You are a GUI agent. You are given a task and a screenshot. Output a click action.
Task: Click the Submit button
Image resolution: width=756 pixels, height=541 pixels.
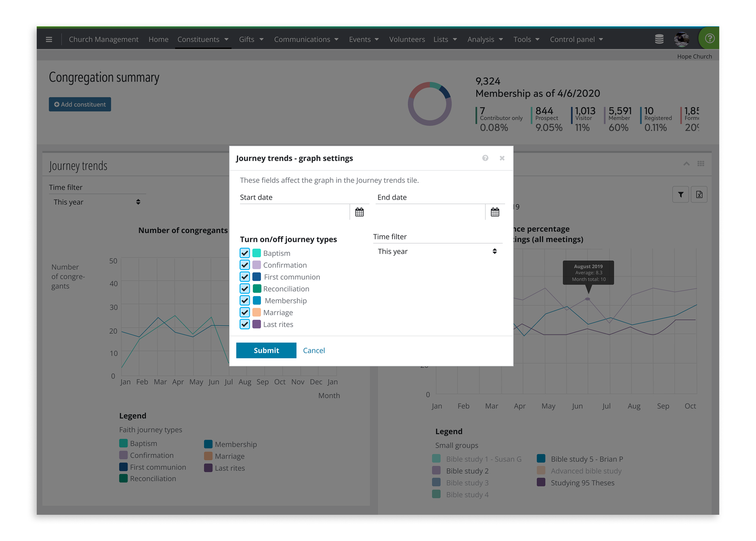coord(266,350)
